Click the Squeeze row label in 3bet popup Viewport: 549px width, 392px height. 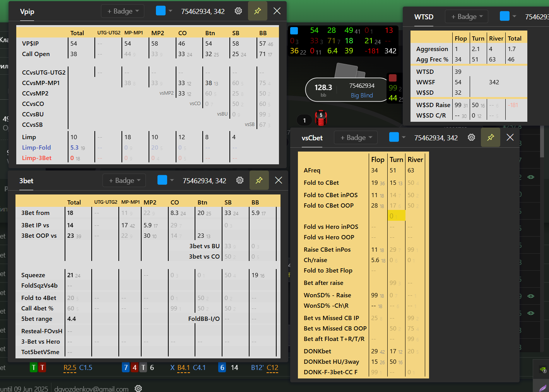tap(33, 275)
